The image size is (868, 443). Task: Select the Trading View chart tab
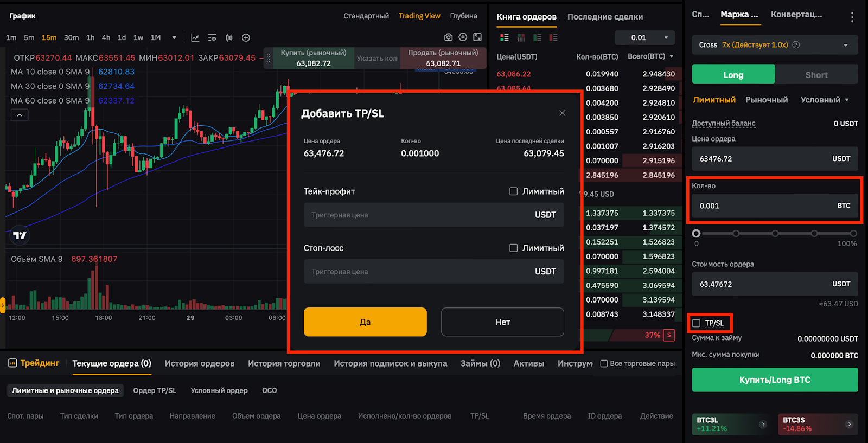point(419,16)
